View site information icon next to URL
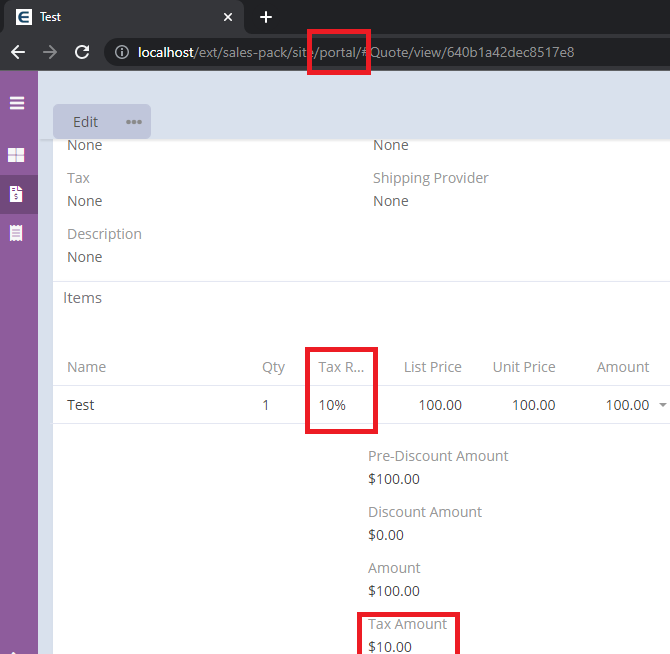Image resolution: width=670 pixels, height=654 pixels. (122, 52)
